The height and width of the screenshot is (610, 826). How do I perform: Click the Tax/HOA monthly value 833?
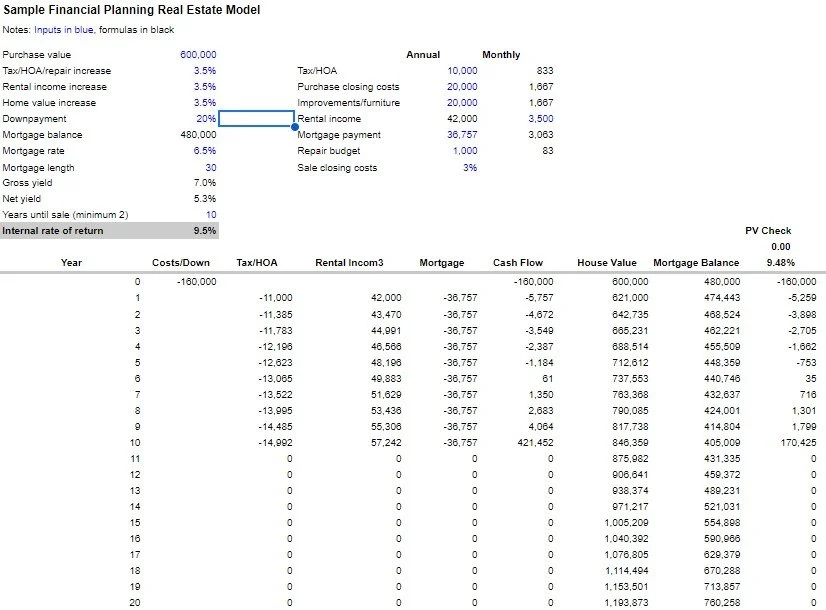(545, 71)
